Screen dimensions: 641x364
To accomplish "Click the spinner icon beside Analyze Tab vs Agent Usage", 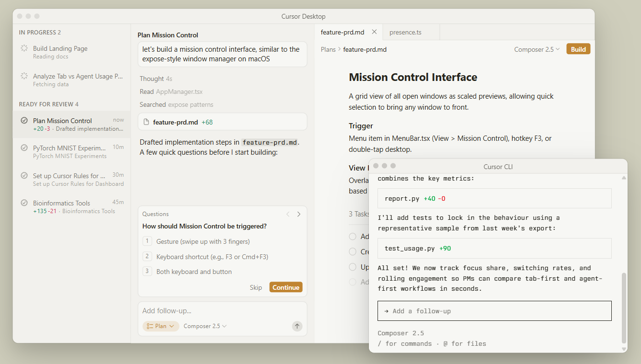I will 24,76.
